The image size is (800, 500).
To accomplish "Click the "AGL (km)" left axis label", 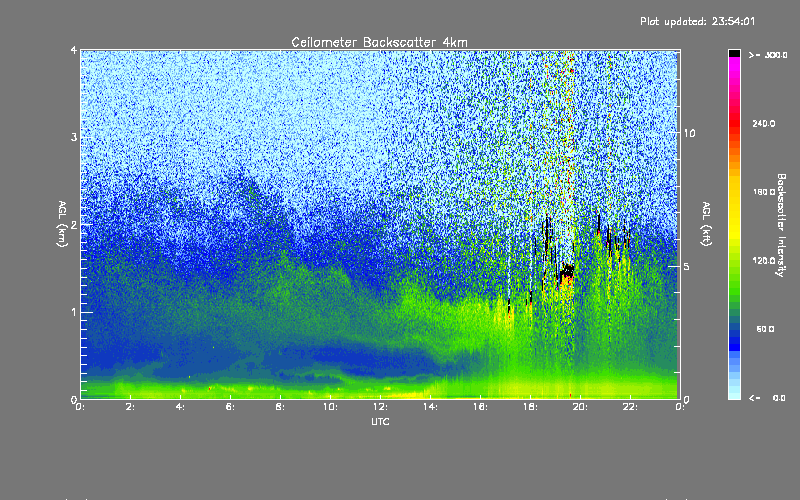I will pos(62,224).
